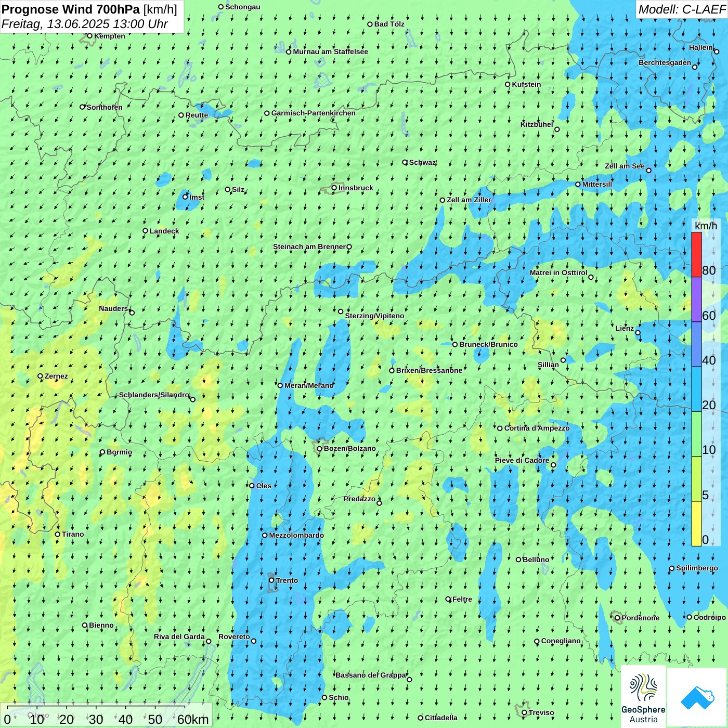The image size is (728, 728).
Task: Click the Zernez city label
Action: pyautogui.click(x=56, y=376)
